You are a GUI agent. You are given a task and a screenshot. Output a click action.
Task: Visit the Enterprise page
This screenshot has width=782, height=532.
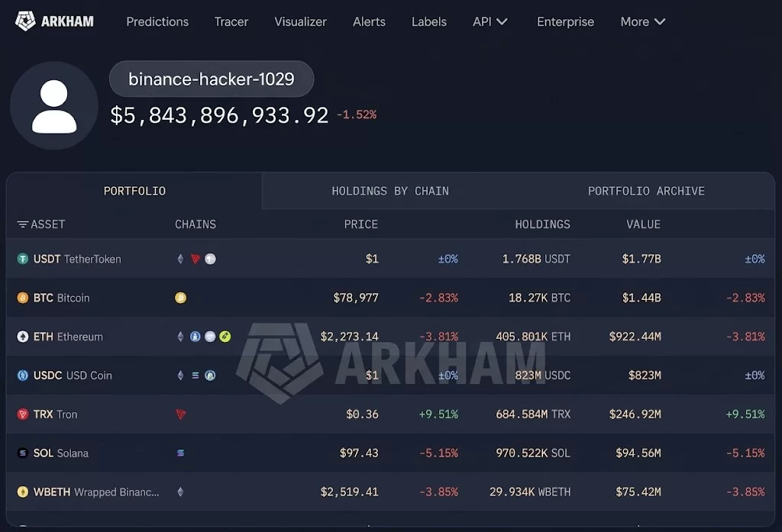[x=565, y=22]
